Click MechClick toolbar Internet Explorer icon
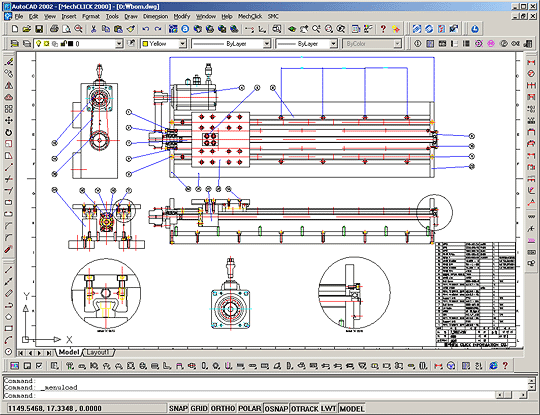The image size is (540, 415). 493,365
